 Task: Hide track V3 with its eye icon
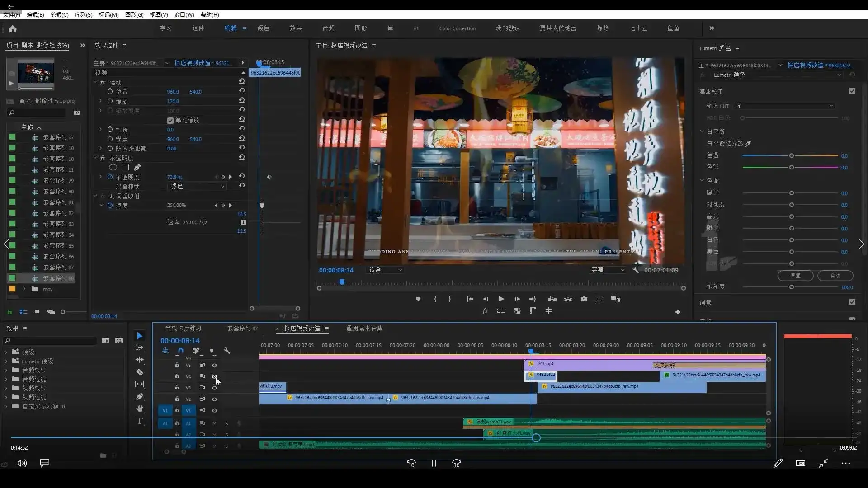[x=215, y=388]
